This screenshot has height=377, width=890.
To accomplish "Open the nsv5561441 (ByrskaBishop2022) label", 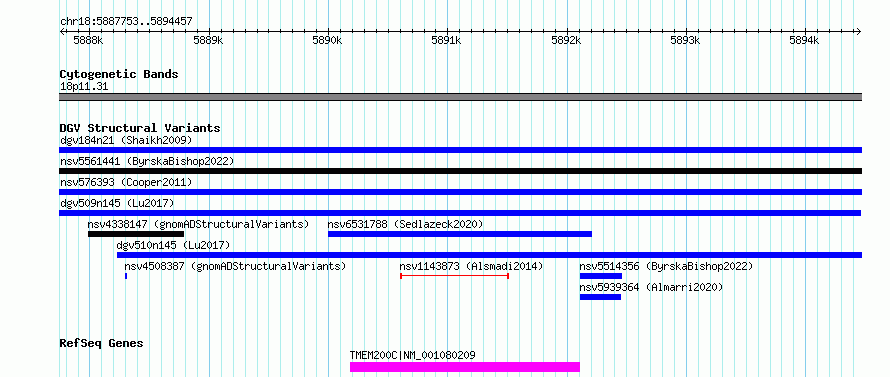I will [x=147, y=161].
